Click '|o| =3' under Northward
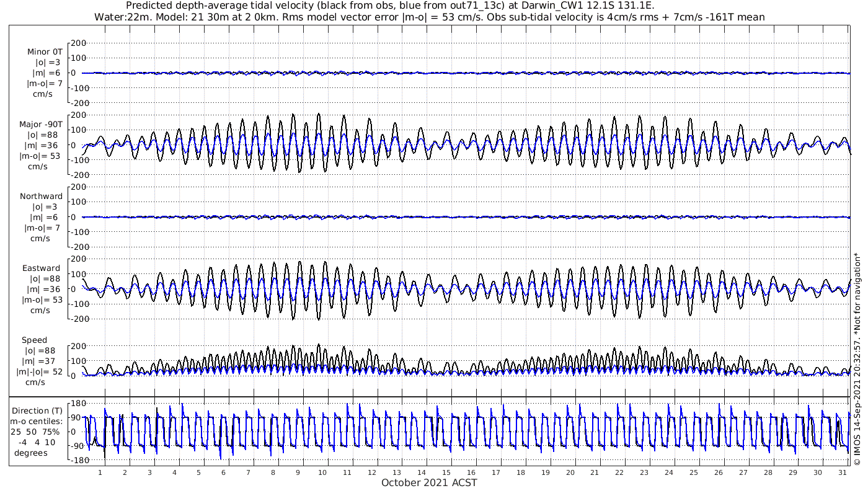Image resolution: width=868 pixels, height=496 pixels. tap(47, 207)
